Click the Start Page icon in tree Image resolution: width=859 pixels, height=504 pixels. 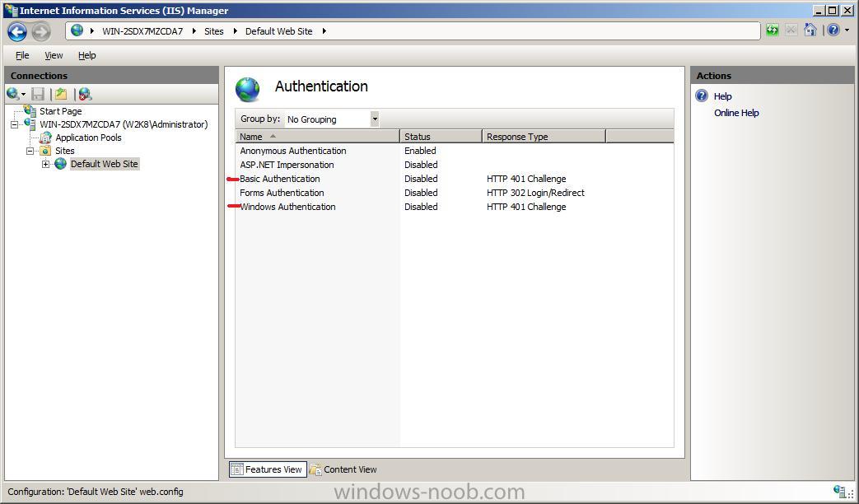[30, 110]
